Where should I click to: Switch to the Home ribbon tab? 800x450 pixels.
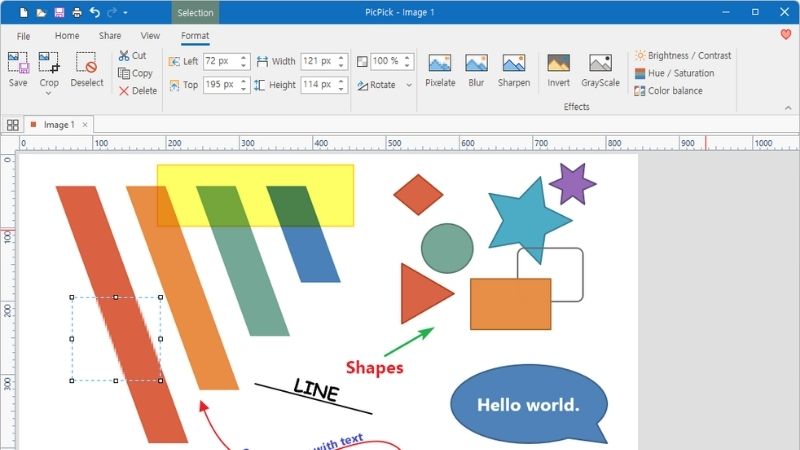pyautogui.click(x=67, y=36)
